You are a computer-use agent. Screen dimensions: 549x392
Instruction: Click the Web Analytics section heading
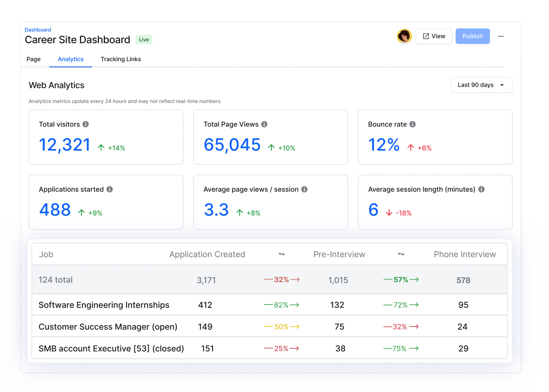57,85
